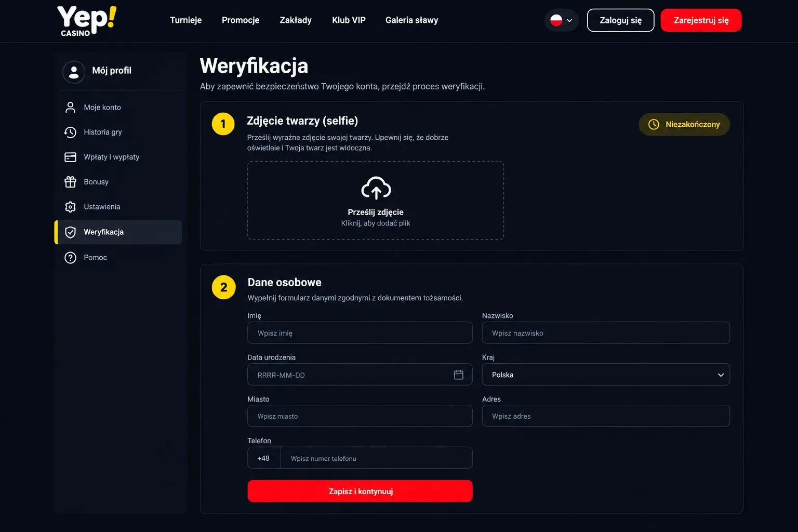Image resolution: width=798 pixels, height=532 pixels.
Task: Click the red Zarejestruj się button
Action: [701, 20]
